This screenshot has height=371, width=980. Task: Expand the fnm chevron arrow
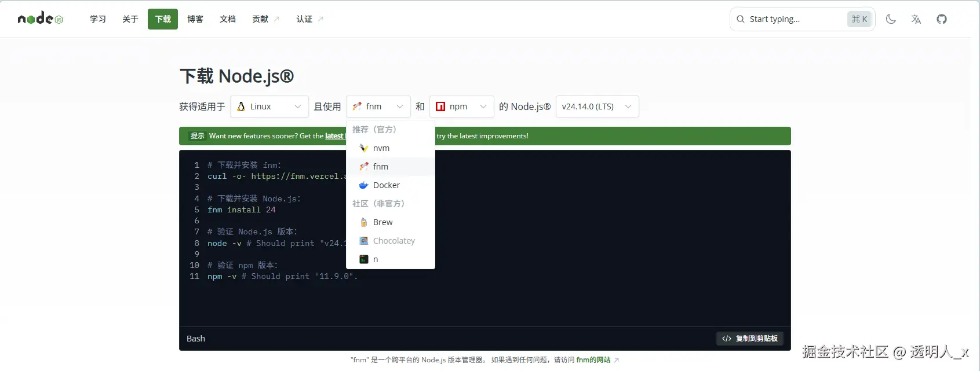coord(400,106)
